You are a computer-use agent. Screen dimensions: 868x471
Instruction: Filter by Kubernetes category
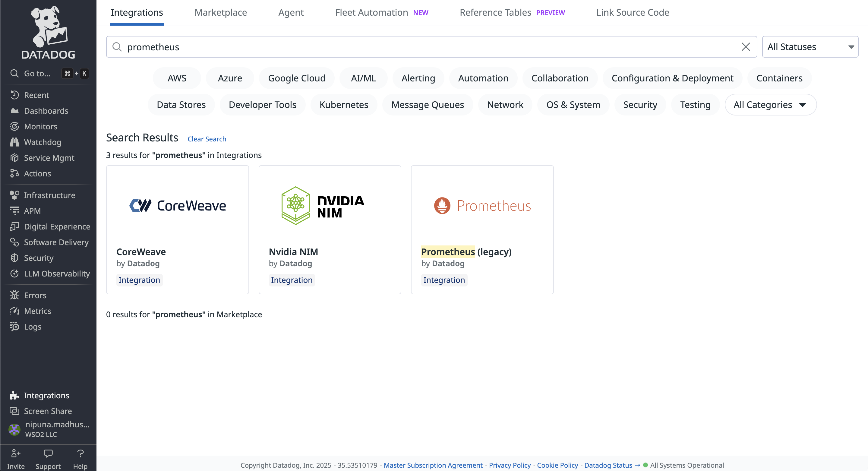tap(344, 105)
